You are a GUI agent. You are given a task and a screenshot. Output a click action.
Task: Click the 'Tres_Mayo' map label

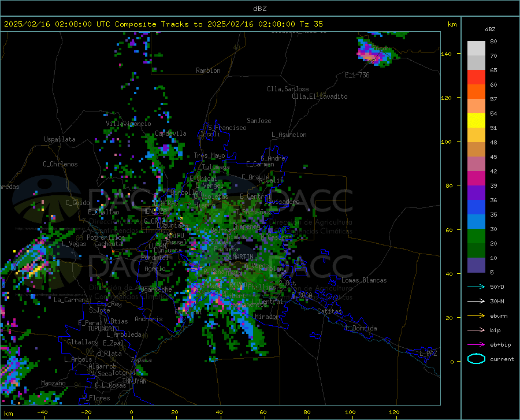click(x=209, y=155)
